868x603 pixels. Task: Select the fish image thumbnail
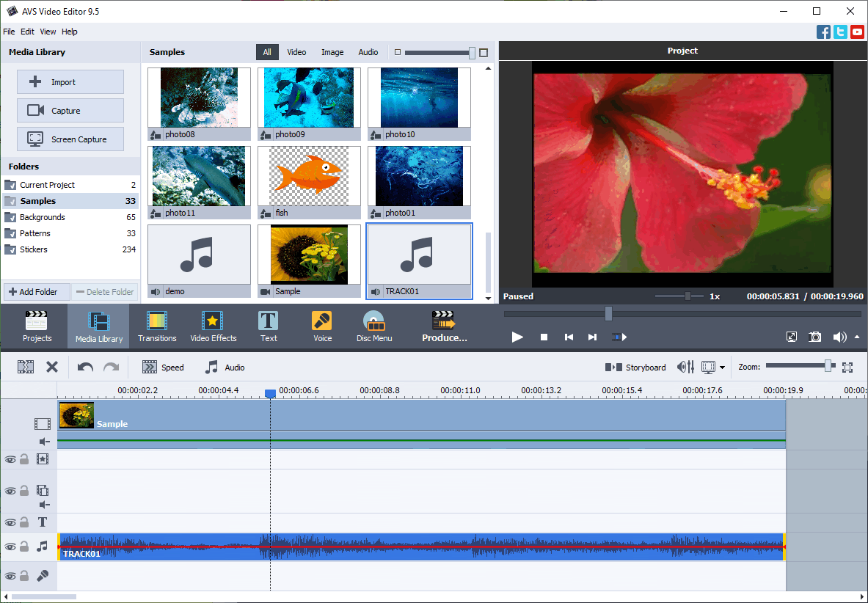[308, 176]
